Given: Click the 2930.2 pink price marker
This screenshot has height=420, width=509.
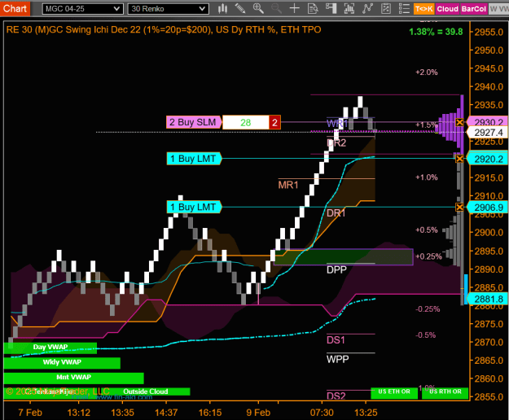Looking at the screenshot, I should pyautogui.click(x=488, y=122).
